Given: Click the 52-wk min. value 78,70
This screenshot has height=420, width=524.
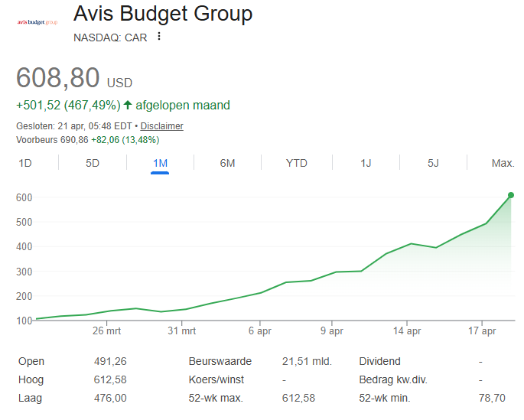Looking at the screenshot, I should (x=492, y=398).
